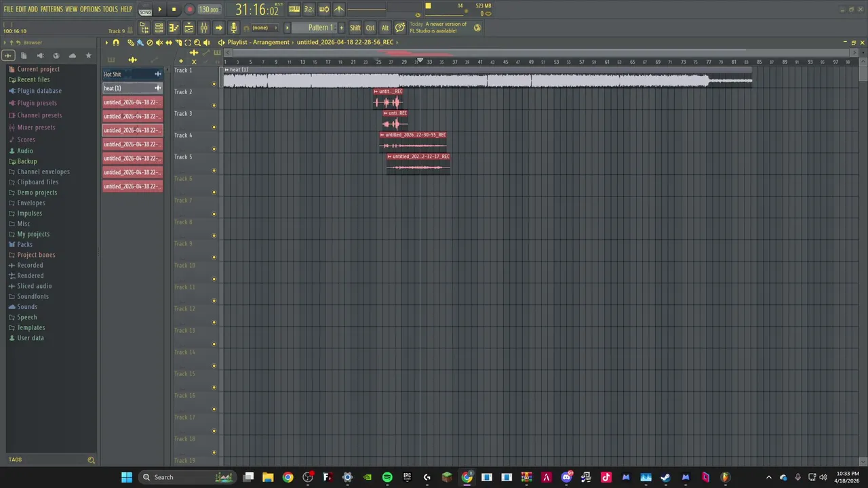Click the stop button
The height and width of the screenshot is (488, 868).
point(174,9)
